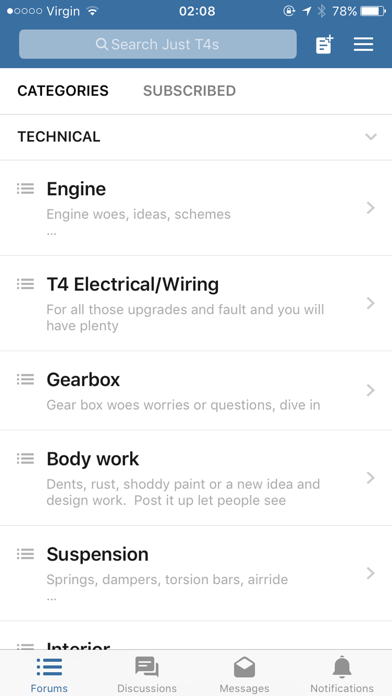Viewport: 392px width, 696px height.
Task: Focus the Search Just T4s field
Action: 158,44
